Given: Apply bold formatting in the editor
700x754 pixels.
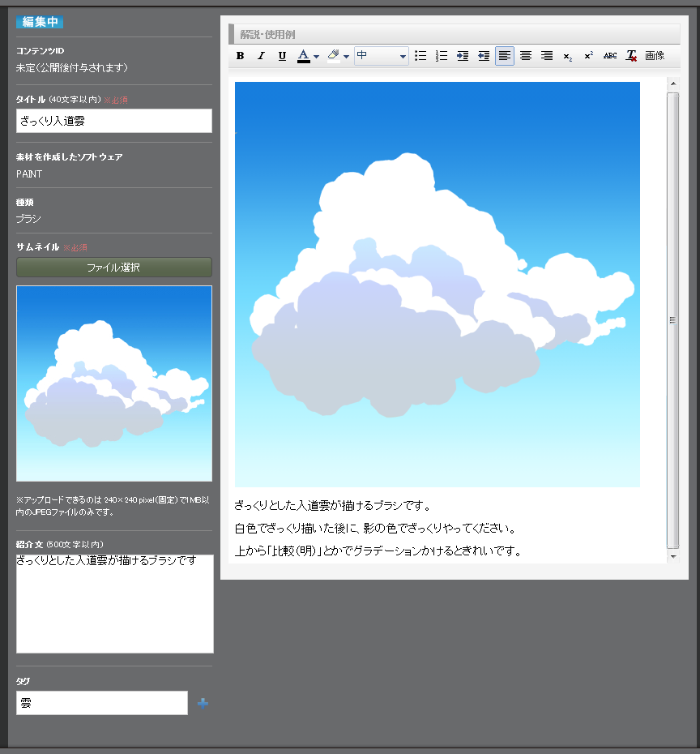Looking at the screenshot, I should [x=240, y=56].
